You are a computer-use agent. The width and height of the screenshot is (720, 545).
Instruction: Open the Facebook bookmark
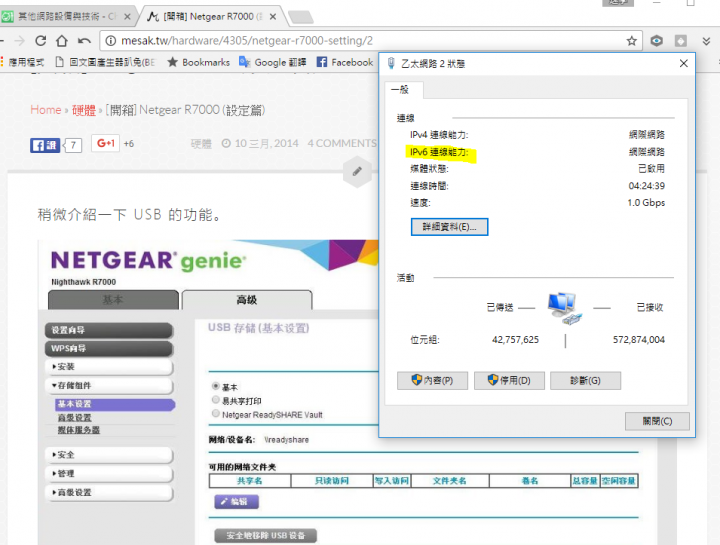345,62
